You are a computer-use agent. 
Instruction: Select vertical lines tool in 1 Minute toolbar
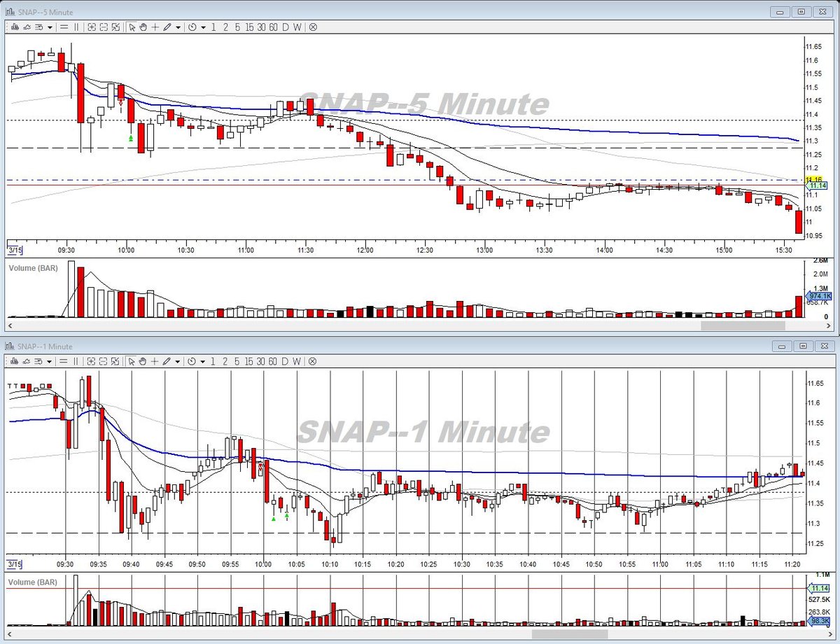tap(76, 361)
